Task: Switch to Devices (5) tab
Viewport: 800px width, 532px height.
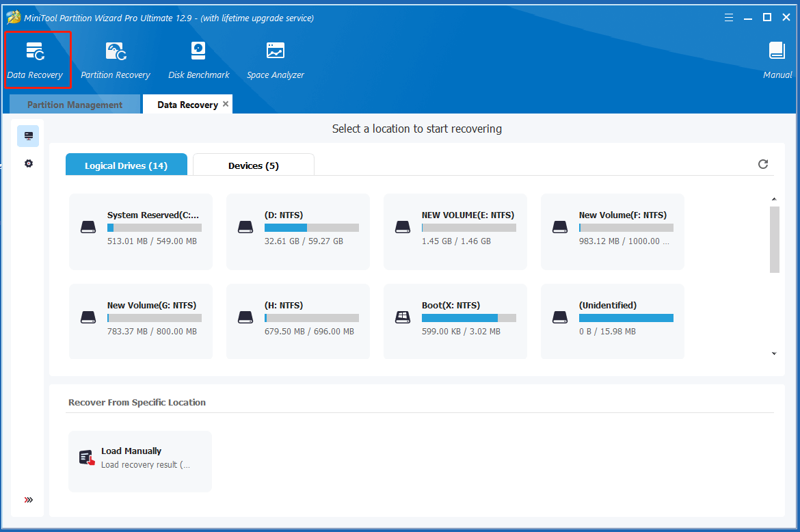Action: 254,165
